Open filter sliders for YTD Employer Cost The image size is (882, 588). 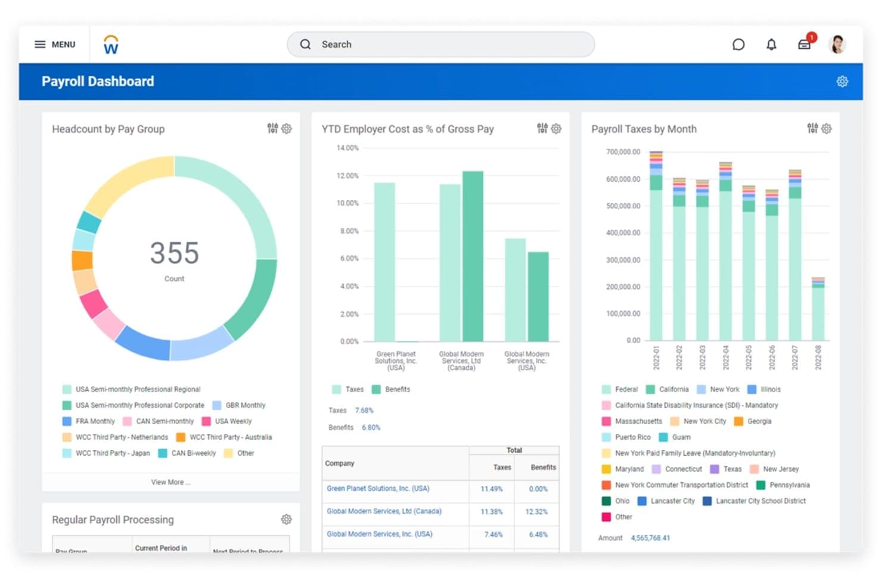[542, 129]
